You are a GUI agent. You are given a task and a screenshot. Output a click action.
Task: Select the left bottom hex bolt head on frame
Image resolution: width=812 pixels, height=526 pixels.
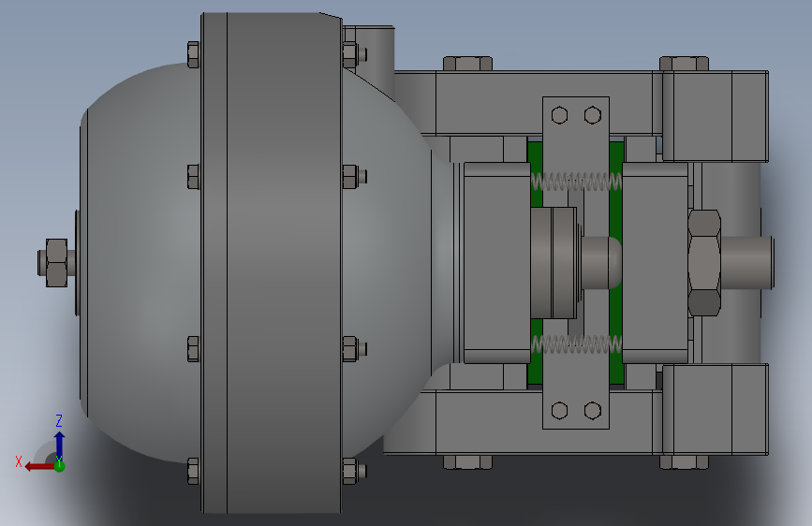[x=467, y=461]
